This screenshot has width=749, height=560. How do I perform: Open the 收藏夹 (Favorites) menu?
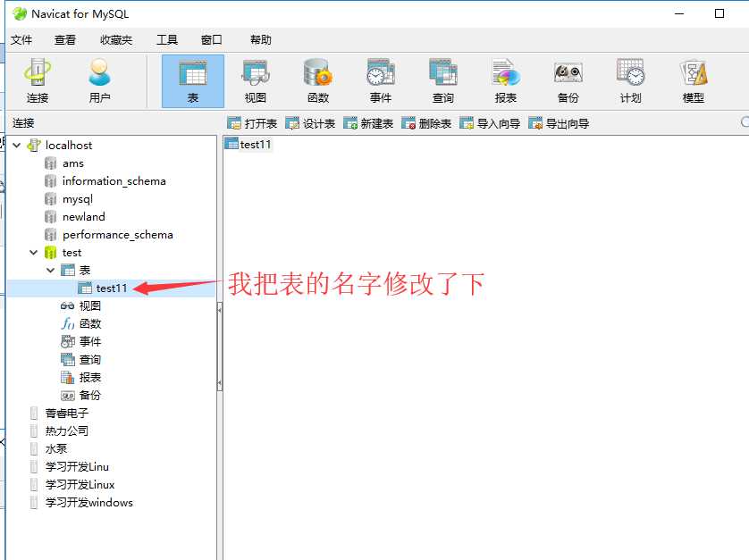click(116, 40)
